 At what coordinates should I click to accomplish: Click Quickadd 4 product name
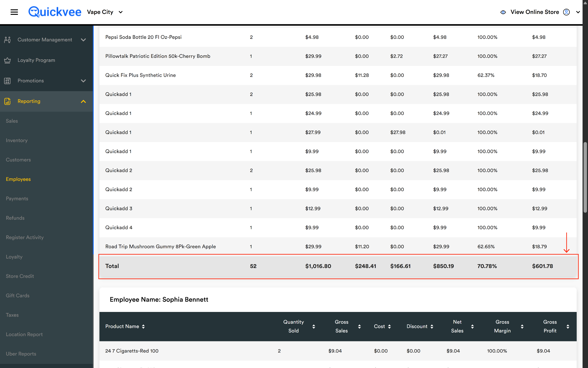coord(119,227)
